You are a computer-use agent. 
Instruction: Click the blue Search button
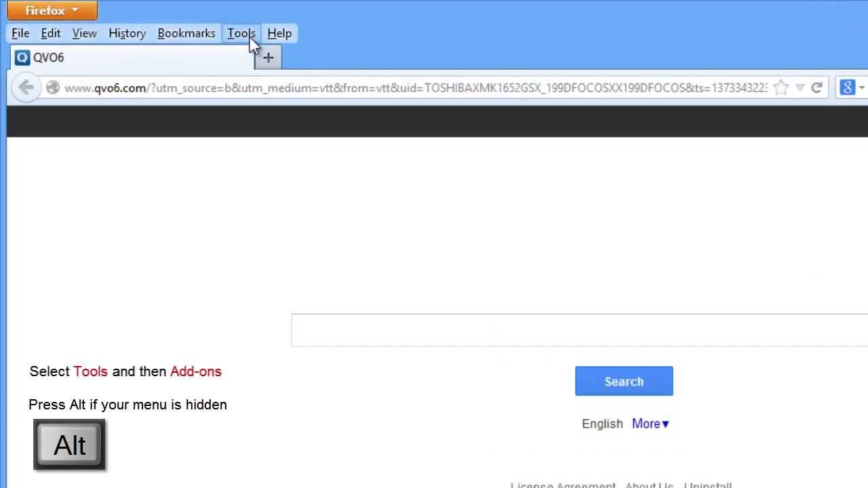pos(624,381)
